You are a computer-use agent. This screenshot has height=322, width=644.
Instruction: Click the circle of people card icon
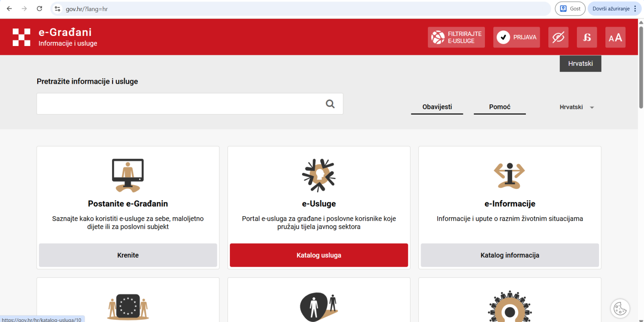coord(509,306)
